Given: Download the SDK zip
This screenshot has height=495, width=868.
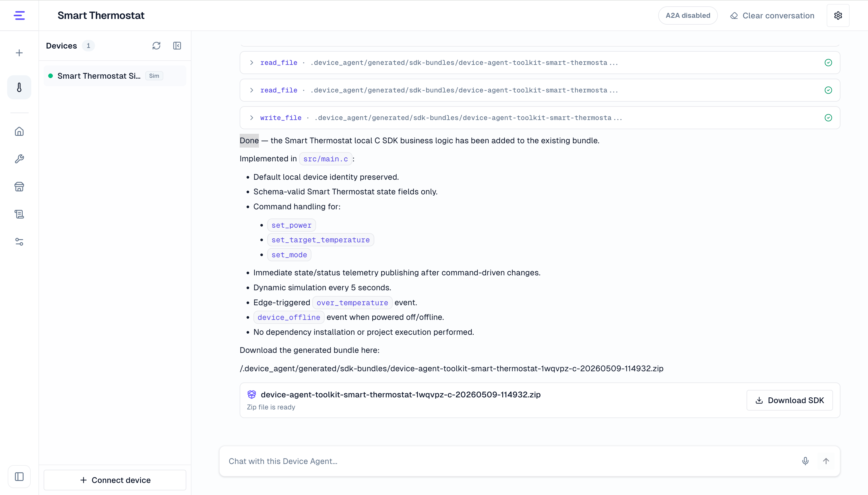Looking at the screenshot, I should pos(789,400).
